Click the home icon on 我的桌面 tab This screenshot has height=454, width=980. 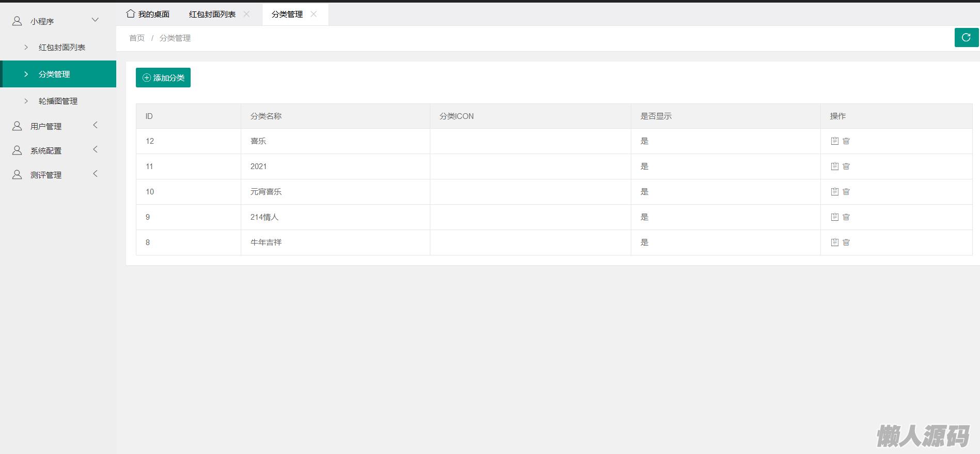[x=131, y=14]
